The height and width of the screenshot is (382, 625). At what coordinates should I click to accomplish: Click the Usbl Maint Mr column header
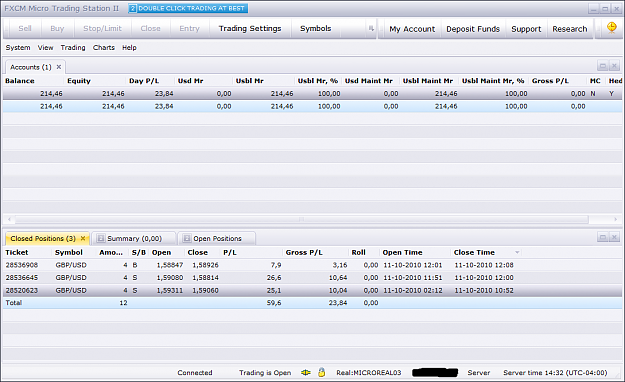[428, 81]
